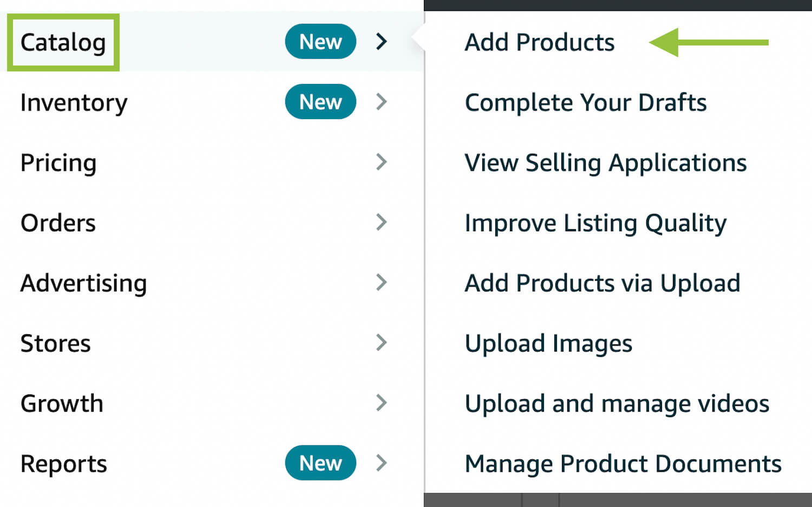Screen dimensions: 812x507
Task: Open the Orders menu
Action: click(58, 223)
